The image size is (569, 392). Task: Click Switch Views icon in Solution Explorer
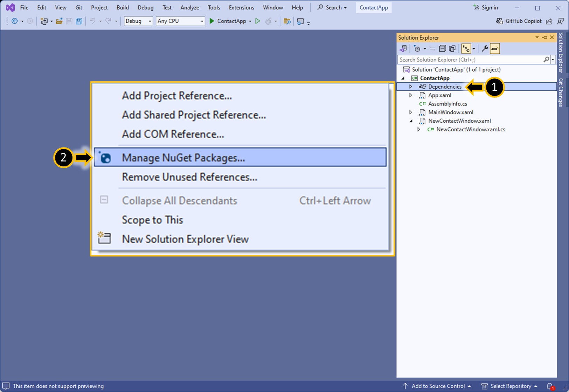click(403, 49)
